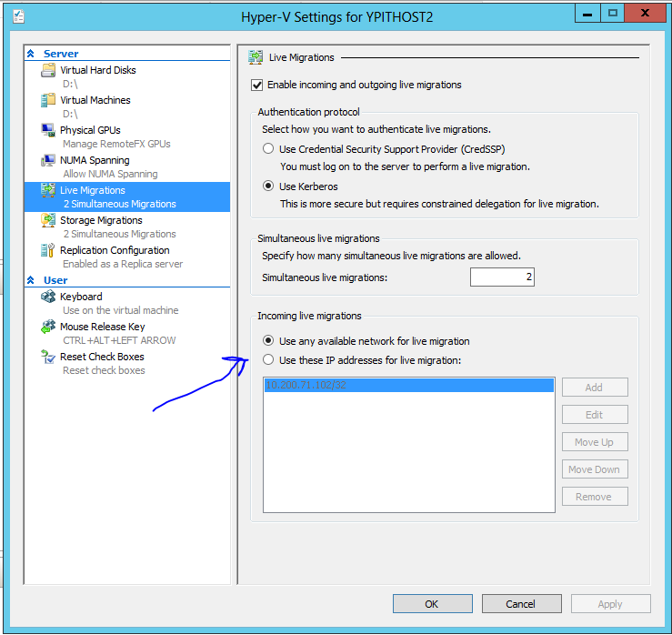This screenshot has height=635, width=672.
Task: Collapse the Server section header
Action: coord(31,54)
